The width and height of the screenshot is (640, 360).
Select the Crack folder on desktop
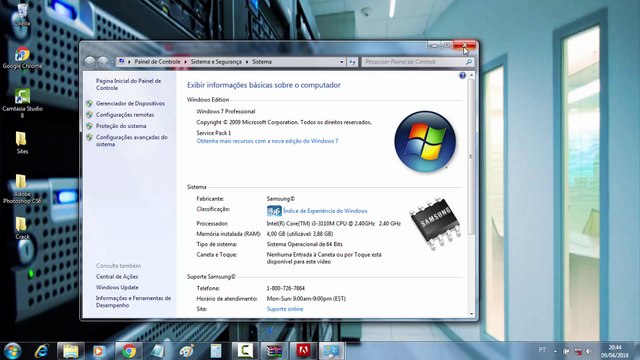(22, 228)
